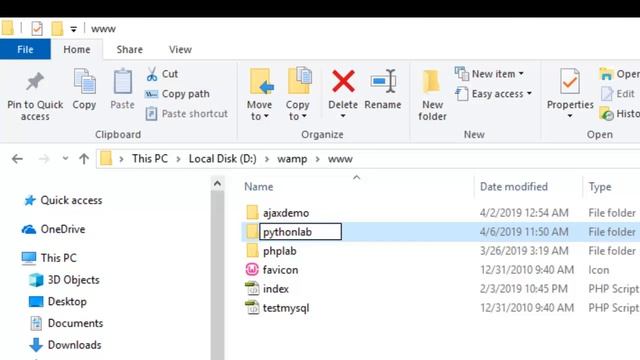
Task: Click New folder icon in quick access toolbar
Action: [57, 29]
